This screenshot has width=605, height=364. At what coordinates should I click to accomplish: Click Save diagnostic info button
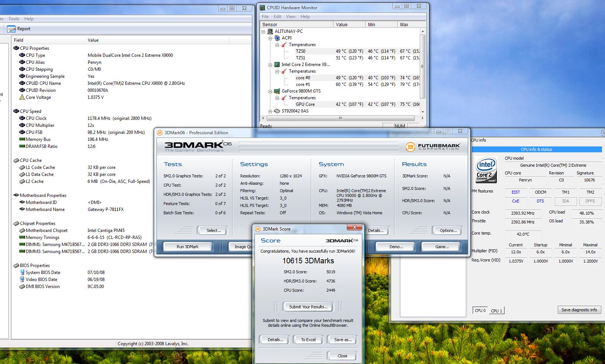point(579,310)
